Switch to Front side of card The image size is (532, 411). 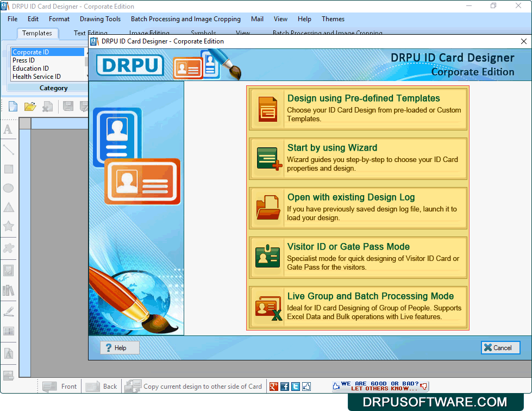point(59,386)
